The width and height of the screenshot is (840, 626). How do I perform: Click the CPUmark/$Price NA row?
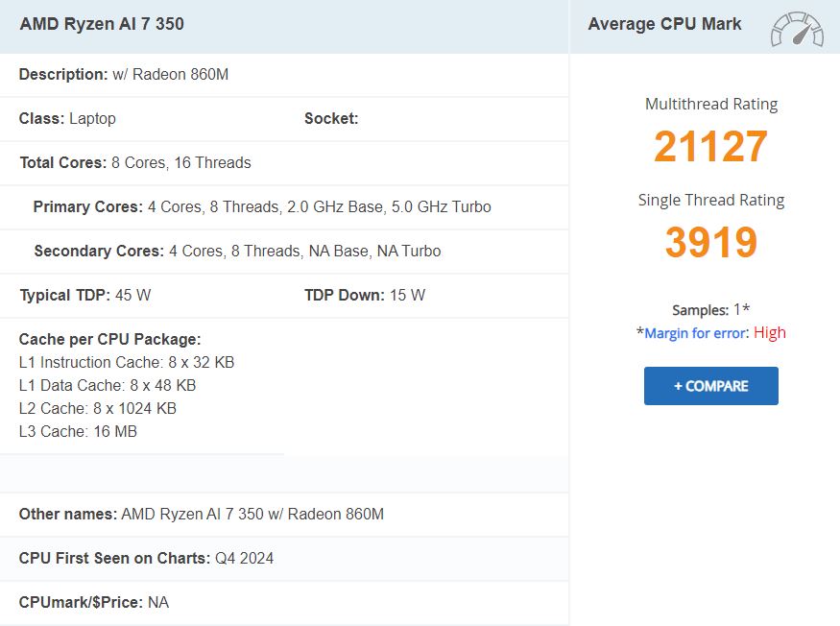[x=91, y=602]
